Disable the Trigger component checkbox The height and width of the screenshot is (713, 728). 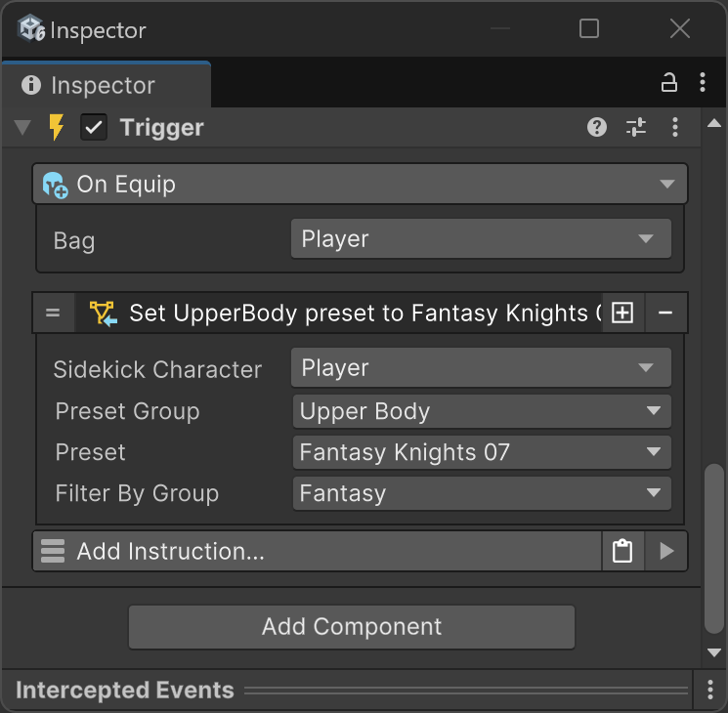94,128
